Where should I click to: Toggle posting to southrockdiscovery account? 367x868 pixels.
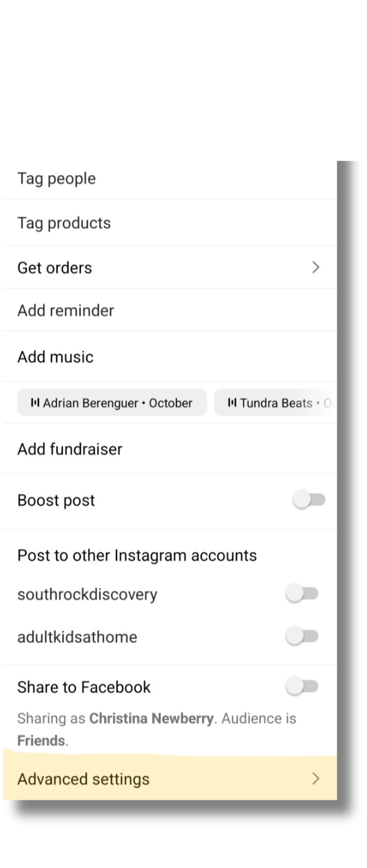(302, 594)
